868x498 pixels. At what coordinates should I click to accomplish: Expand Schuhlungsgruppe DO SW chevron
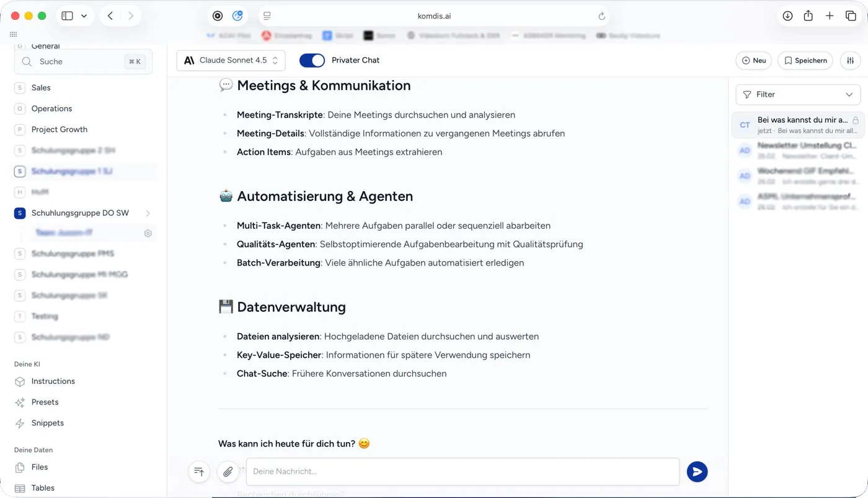148,213
